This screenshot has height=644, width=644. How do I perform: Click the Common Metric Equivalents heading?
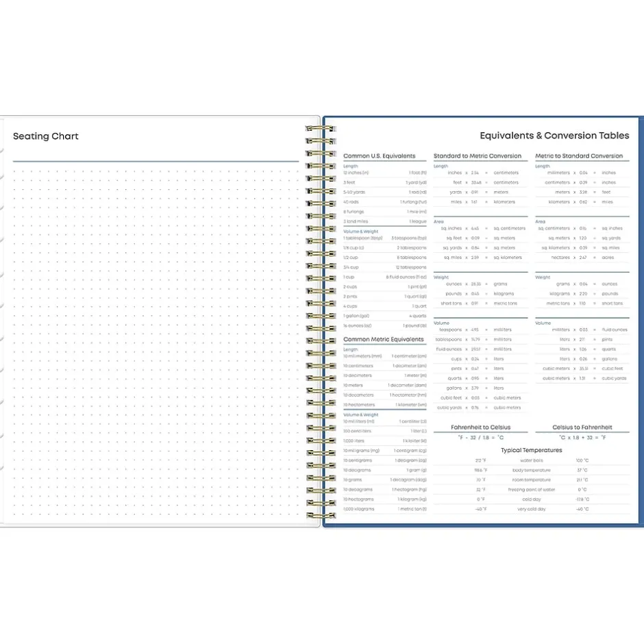[383, 340]
